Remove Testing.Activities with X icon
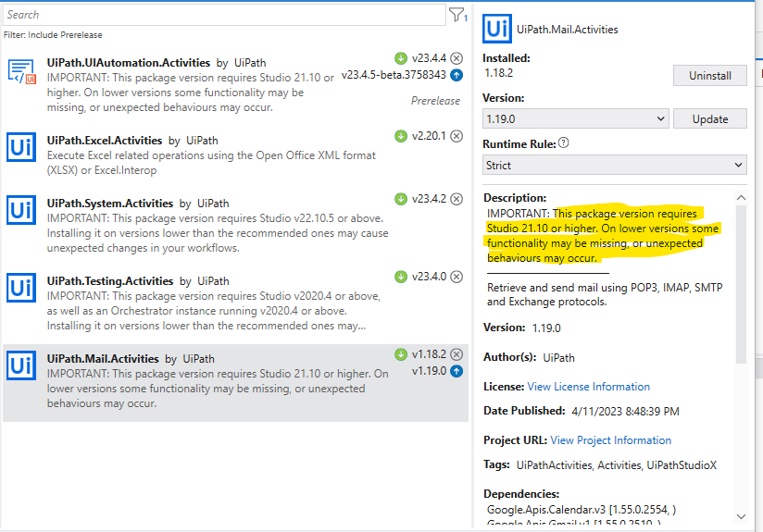This screenshot has height=532, width=763. pos(457,277)
